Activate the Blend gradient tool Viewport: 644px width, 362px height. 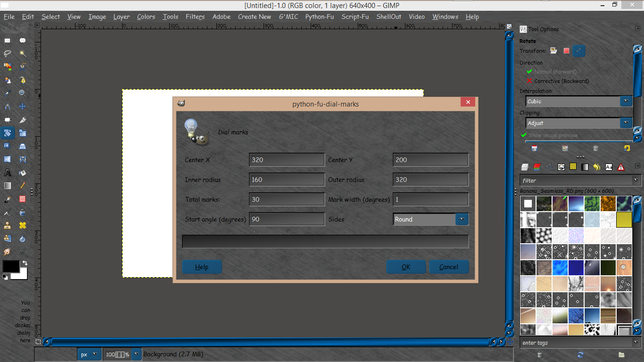[x=8, y=186]
